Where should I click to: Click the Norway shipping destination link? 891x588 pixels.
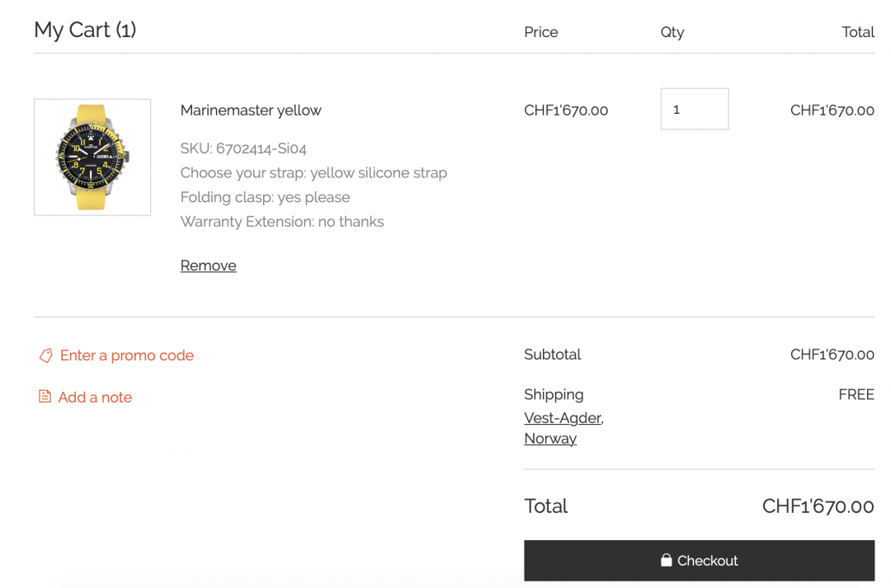pyautogui.click(x=550, y=439)
